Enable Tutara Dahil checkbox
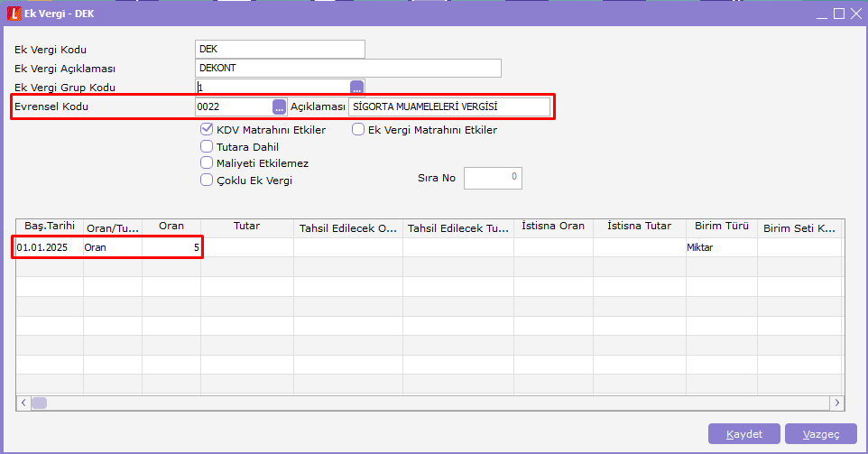Image resolution: width=868 pixels, height=454 pixels. click(x=207, y=146)
